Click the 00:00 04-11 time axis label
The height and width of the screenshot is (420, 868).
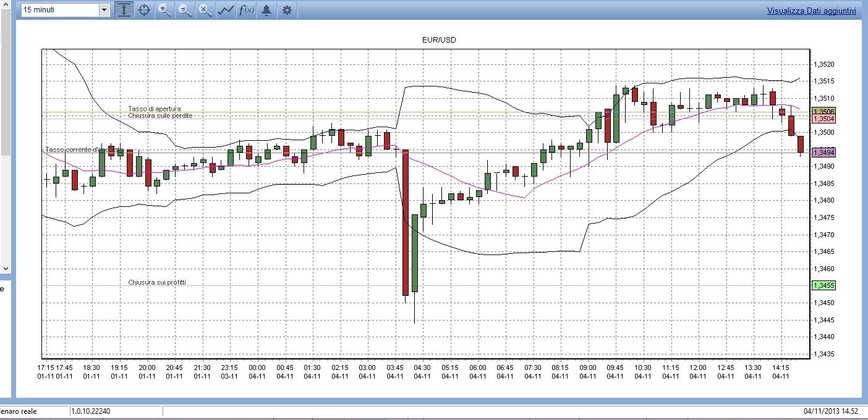pos(257,371)
